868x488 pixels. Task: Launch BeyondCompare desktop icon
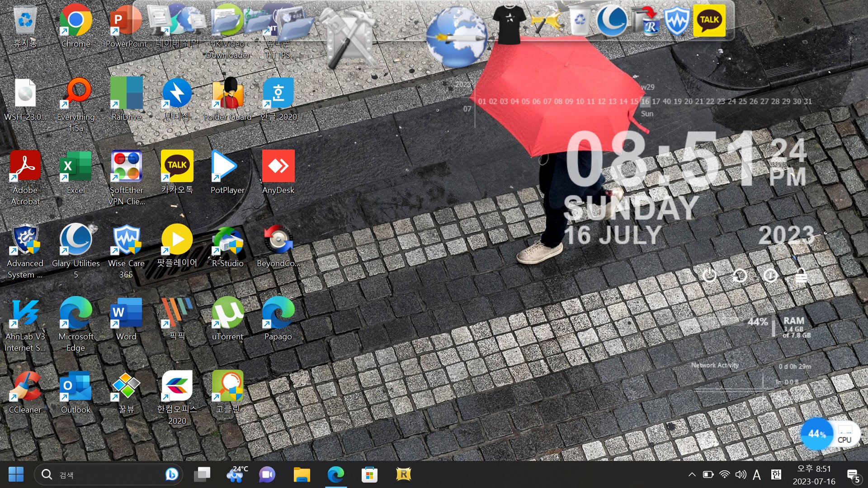(278, 246)
